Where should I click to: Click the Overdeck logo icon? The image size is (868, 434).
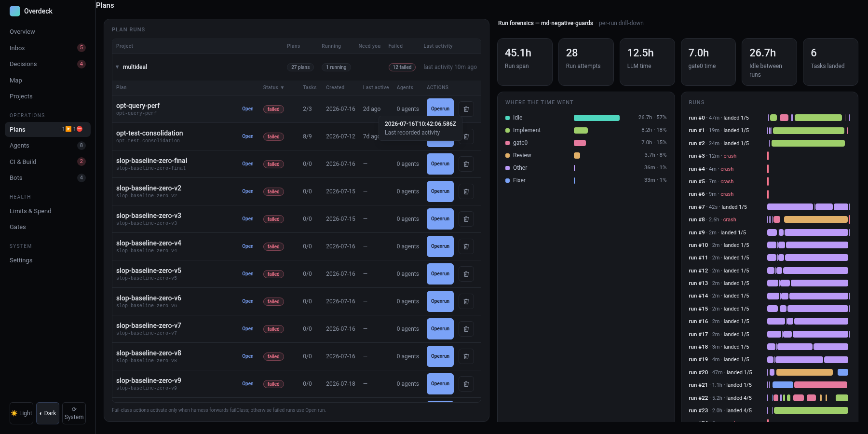(x=15, y=11)
